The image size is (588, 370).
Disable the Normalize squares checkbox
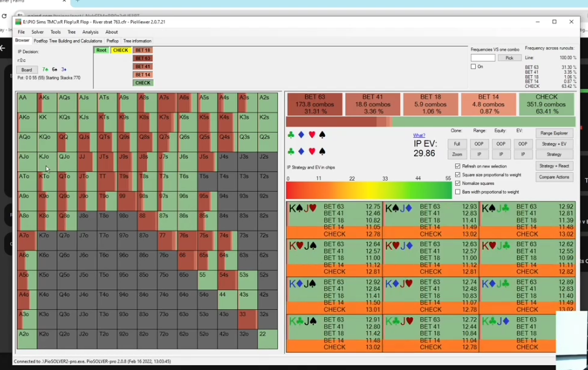(x=458, y=183)
